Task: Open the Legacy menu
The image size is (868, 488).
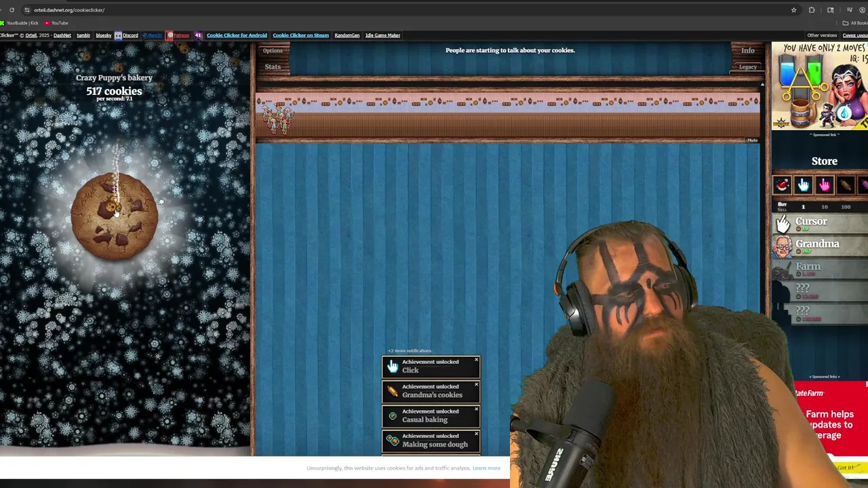Action: click(x=747, y=66)
